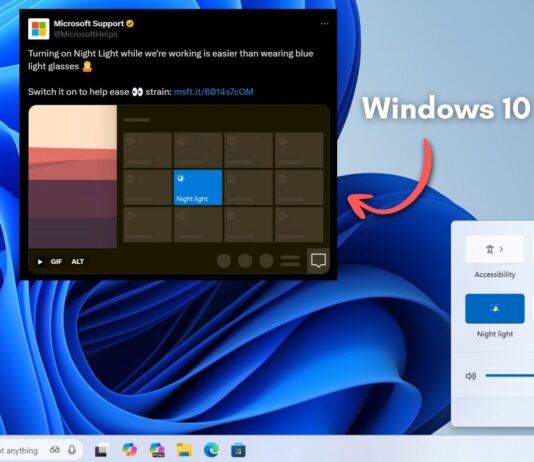
Task: Click the tweet text about Night Light
Action: pyautogui.click(x=171, y=60)
